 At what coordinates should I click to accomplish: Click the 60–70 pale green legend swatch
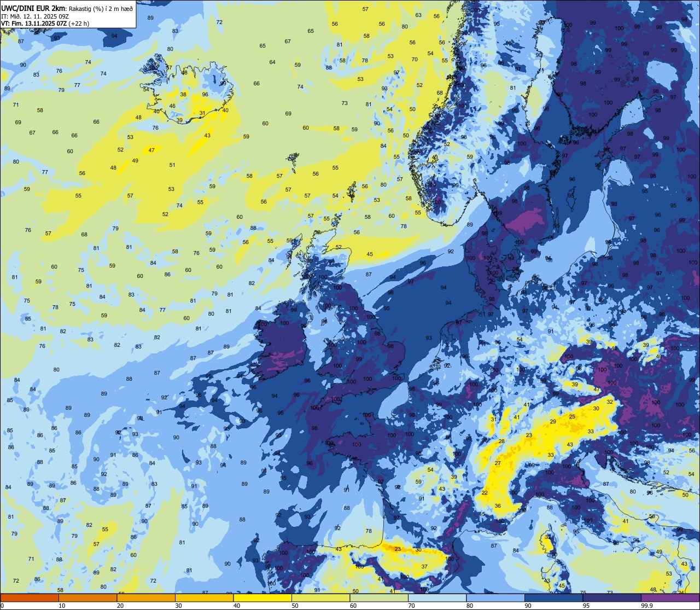(379, 598)
